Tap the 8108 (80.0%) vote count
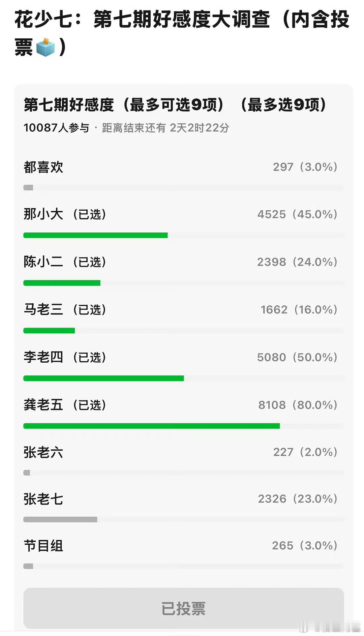Viewport: 364px width, 636px height. pyautogui.click(x=298, y=405)
